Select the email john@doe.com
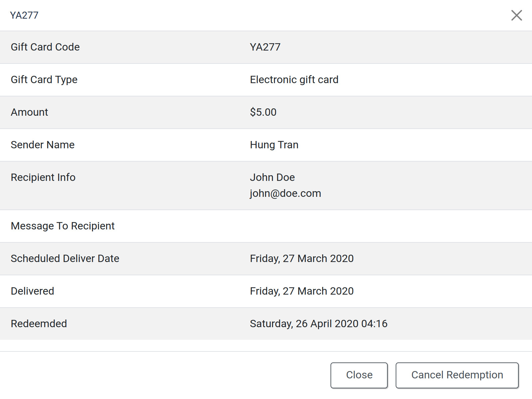Image resolution: width=532 pixels, height=399 pixels. pyautogui.click(x=285, y=193)
